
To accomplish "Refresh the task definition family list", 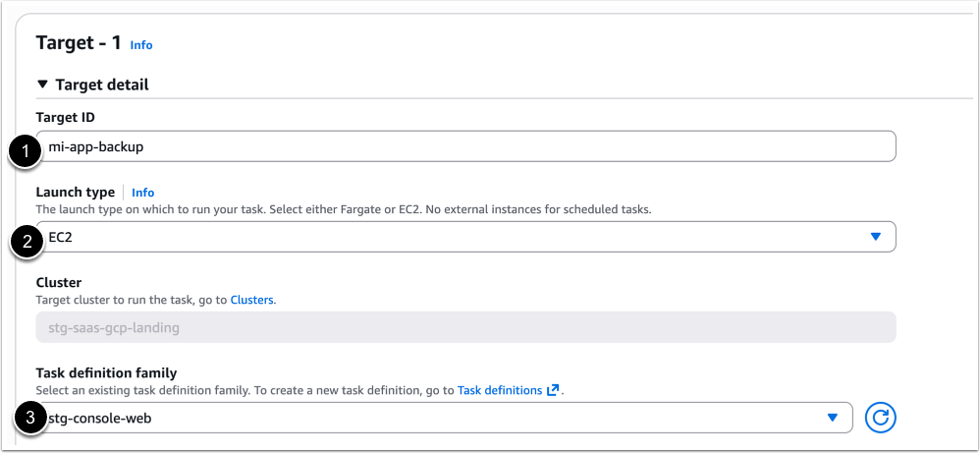I will (881, 418).
